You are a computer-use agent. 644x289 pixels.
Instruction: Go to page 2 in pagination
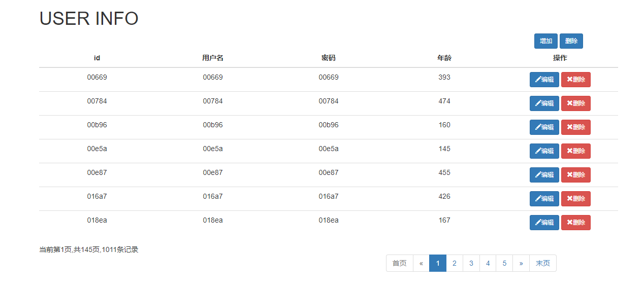coord(455,263)
